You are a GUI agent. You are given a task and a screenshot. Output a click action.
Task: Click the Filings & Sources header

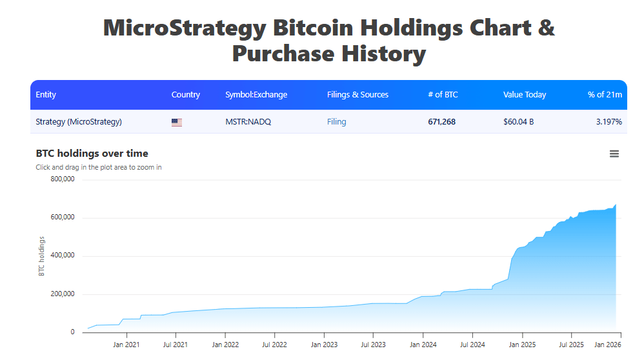[357, 95]
